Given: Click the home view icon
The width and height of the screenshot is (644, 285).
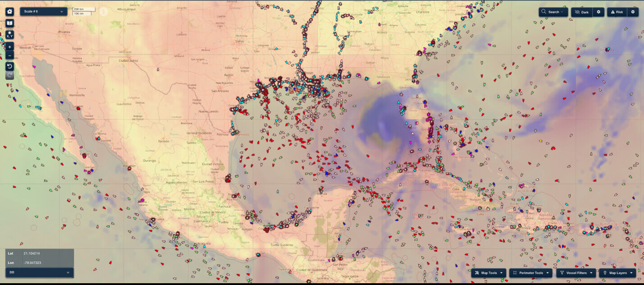Looking at the screenshot, I should point(10,12).
